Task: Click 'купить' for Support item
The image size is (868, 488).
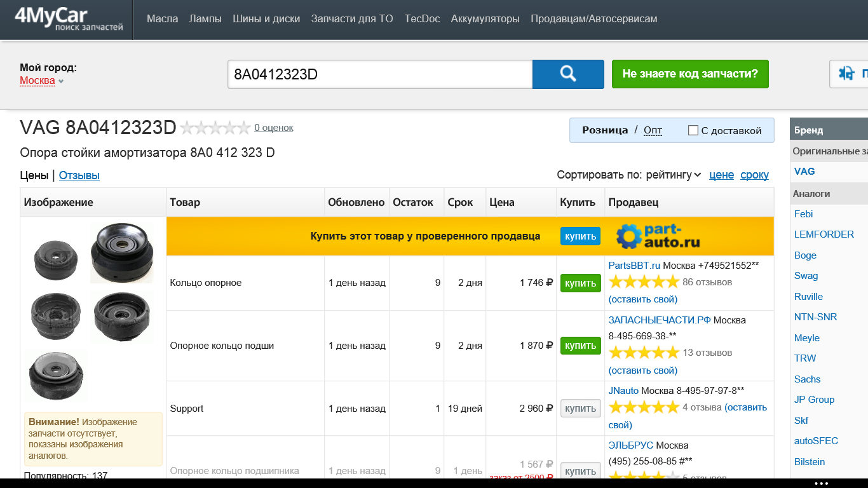Action: [580, 409]
